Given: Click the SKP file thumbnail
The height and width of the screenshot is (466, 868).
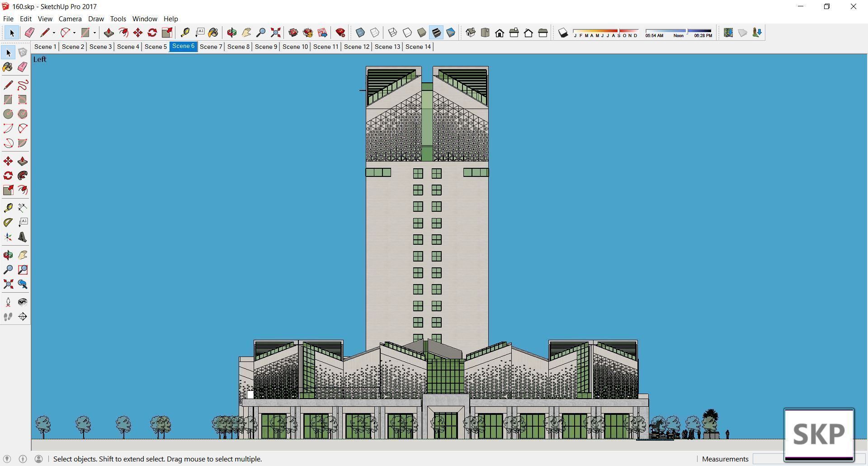Looking at the screenshot, I should [x=819, y=435].
